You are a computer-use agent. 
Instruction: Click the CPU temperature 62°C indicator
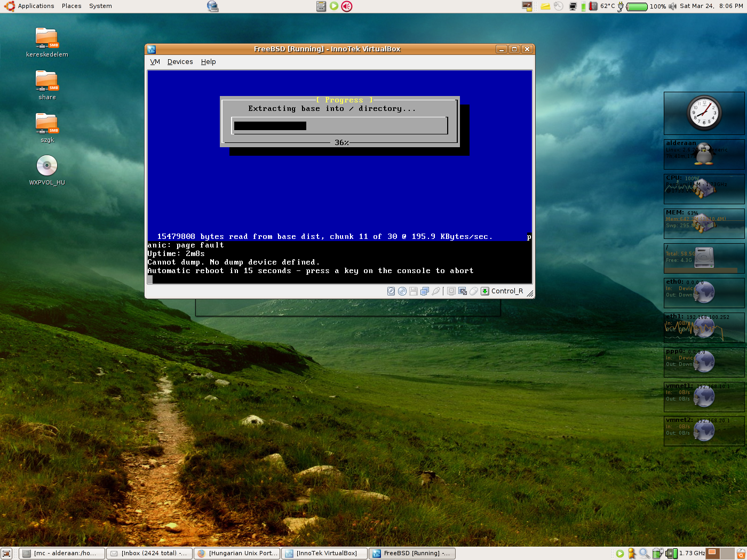coord(602,6)
